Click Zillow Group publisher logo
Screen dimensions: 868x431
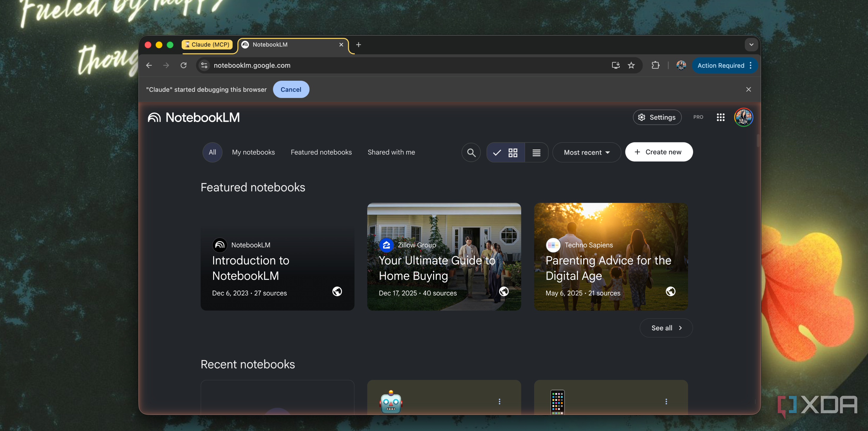pyautogui.click(x=386, y=245)
